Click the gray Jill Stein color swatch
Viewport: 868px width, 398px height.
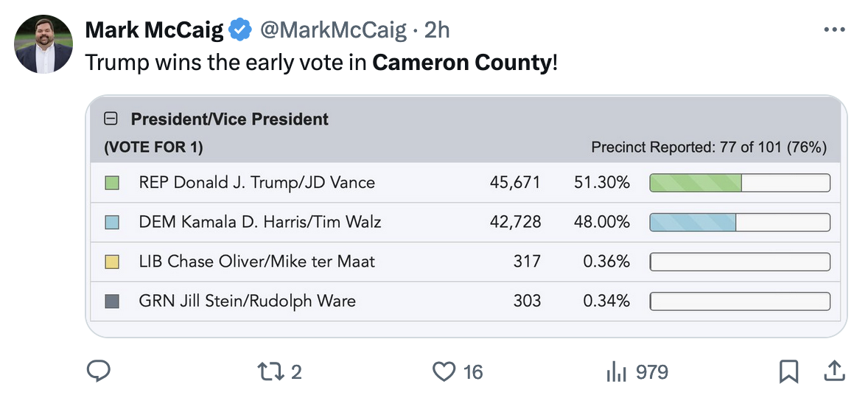coord(112,301)
